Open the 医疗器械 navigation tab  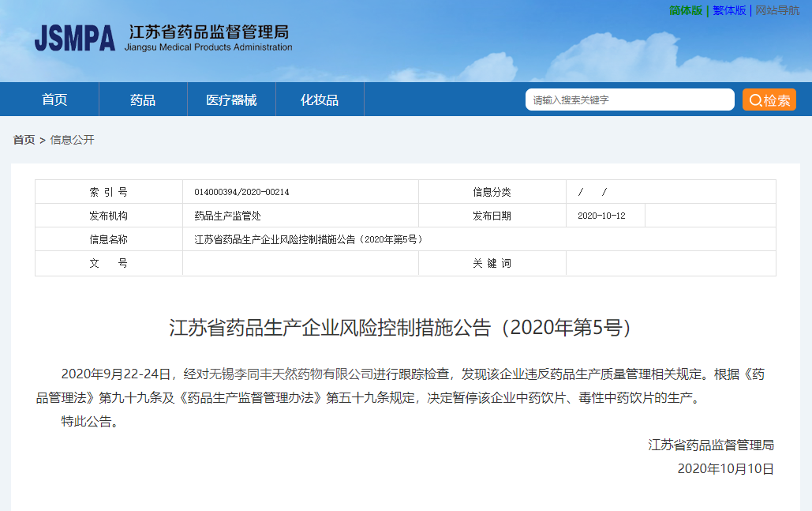point(231,100)
